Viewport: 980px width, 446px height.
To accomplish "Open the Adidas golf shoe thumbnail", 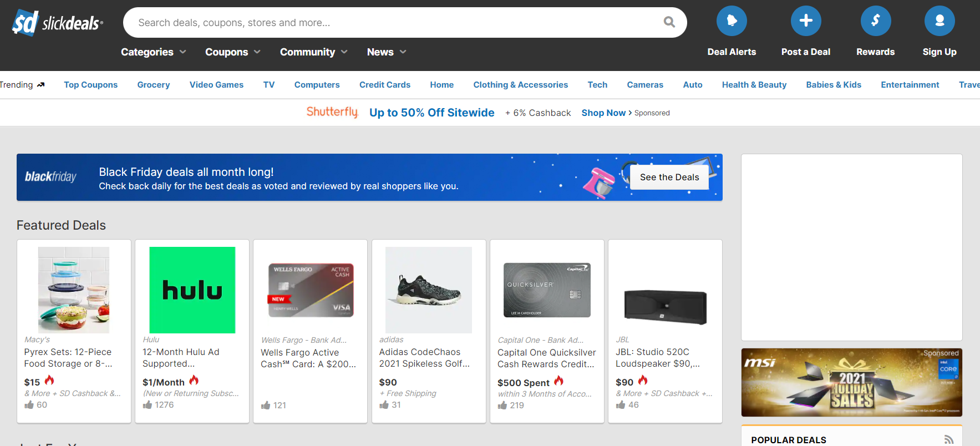I will click(x=429, y=290).
